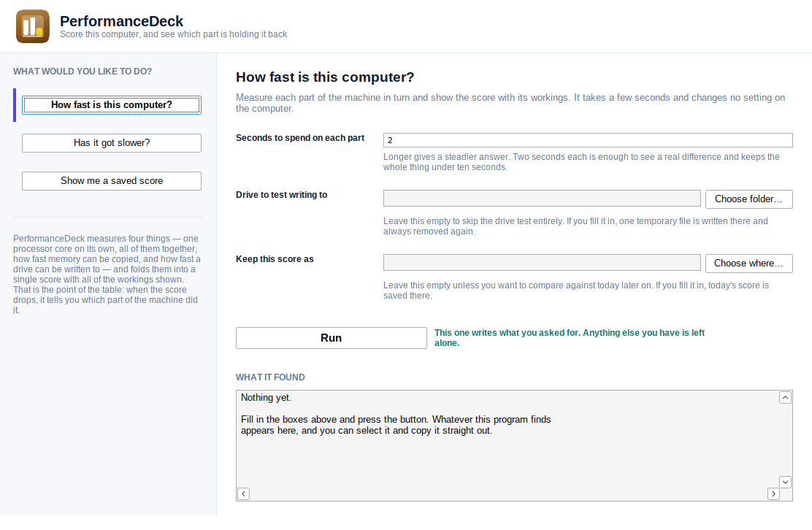Click 'PerformanceDeck measures four things' sidebar description
Image resolution: width=812 pixels, height=530 pixels.
[107, 274]
